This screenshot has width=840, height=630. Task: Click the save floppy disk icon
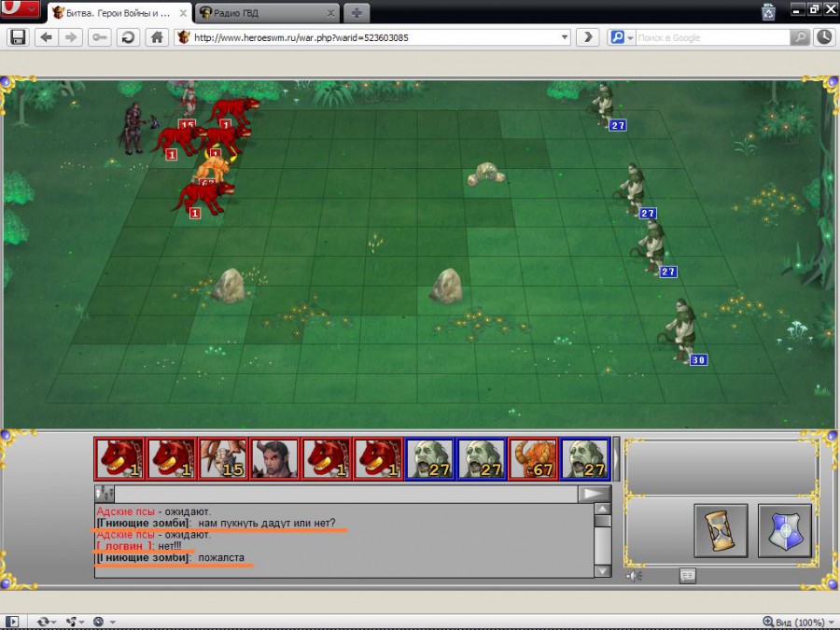[x=18, y=37]
